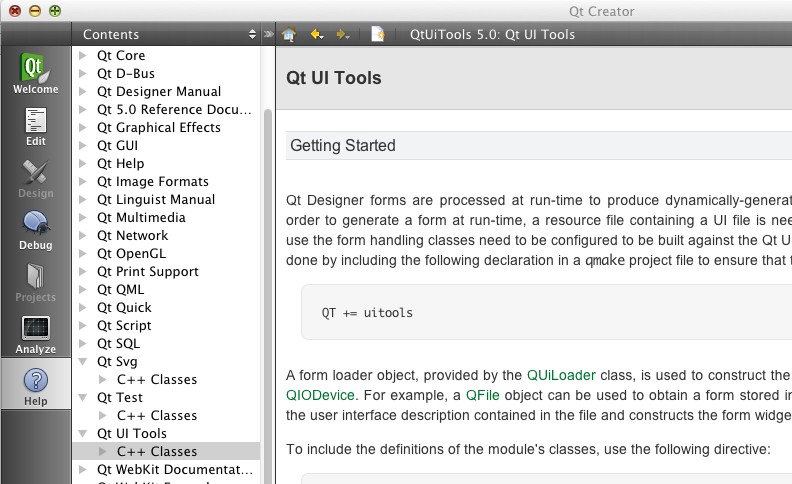The image size is (792, 484).
Task: Open the Projects mode
Action: pos(36,283)
